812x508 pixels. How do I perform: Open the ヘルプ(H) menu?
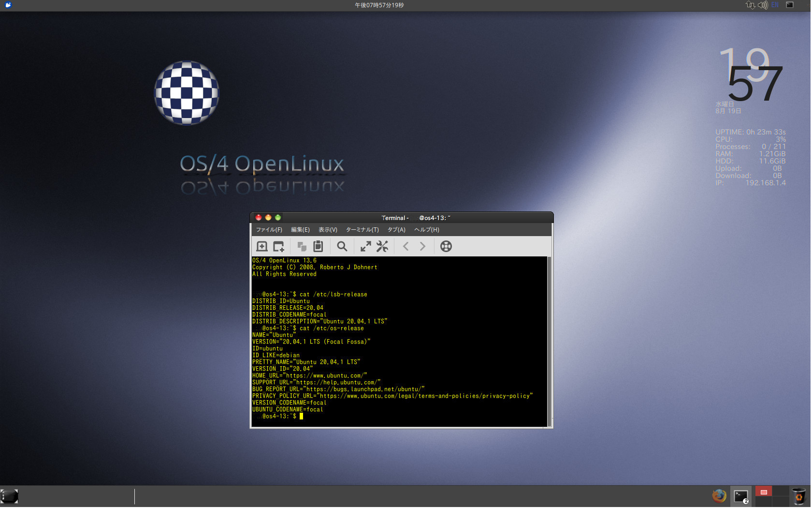427,230
